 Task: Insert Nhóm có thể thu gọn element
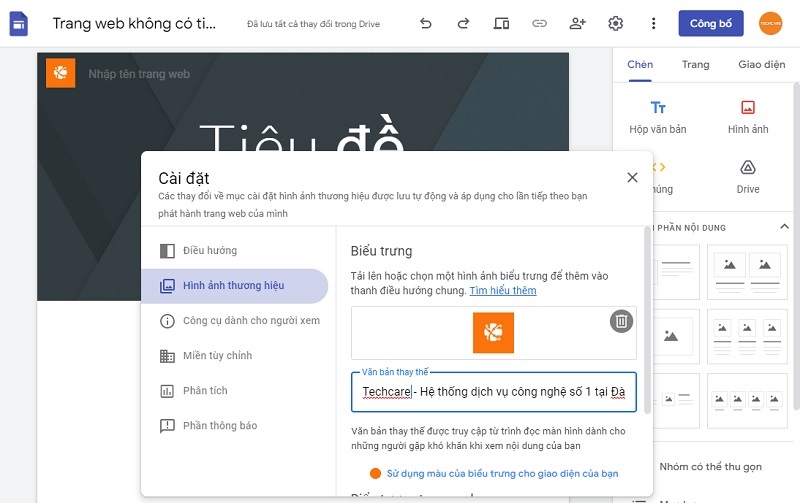point(710,467)
